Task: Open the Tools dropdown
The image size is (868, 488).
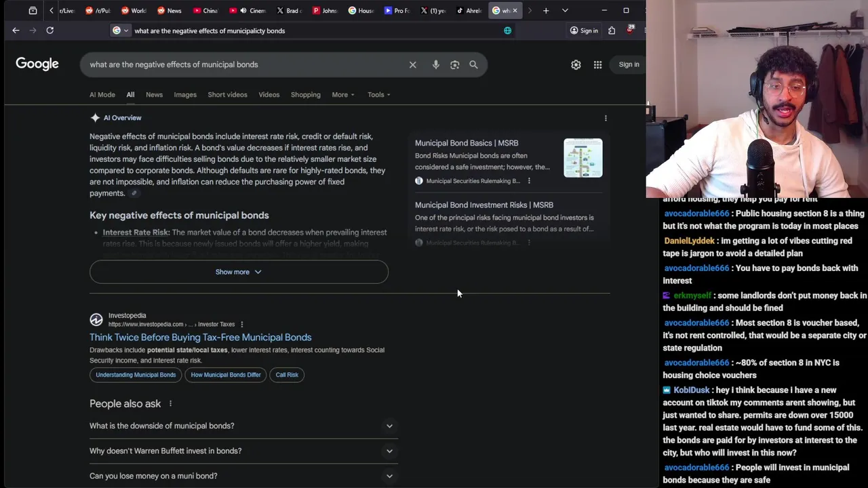Action: point(379,95)
